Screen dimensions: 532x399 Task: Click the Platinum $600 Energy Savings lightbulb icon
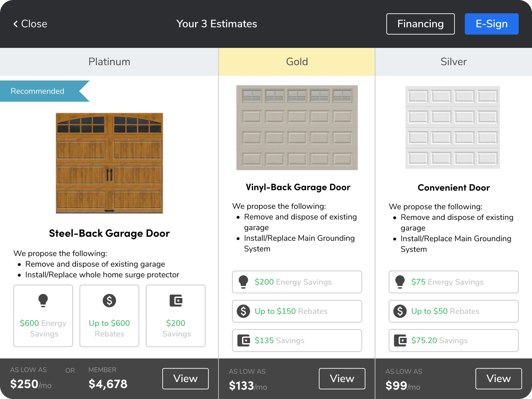pyautogui.click(x=43, y=300)
